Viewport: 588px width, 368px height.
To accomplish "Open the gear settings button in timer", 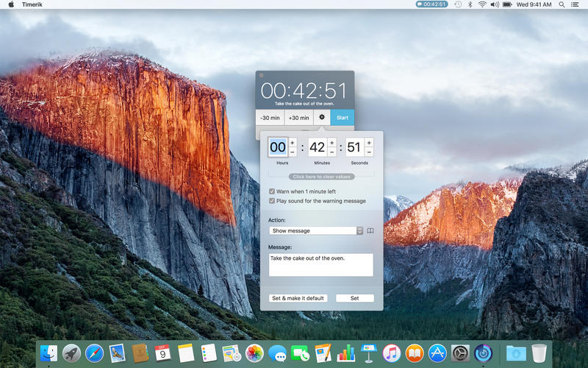I will tap(322, 118).
